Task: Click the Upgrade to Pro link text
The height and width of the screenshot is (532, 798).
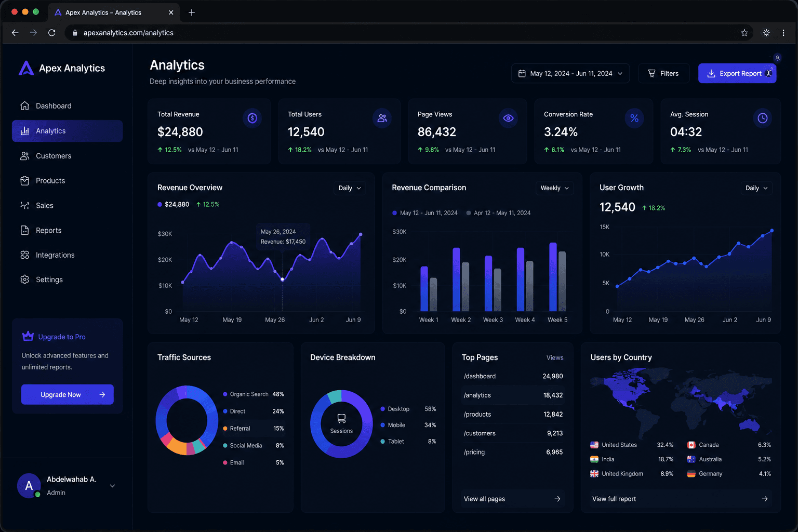Action: click(x=62, y=337)
